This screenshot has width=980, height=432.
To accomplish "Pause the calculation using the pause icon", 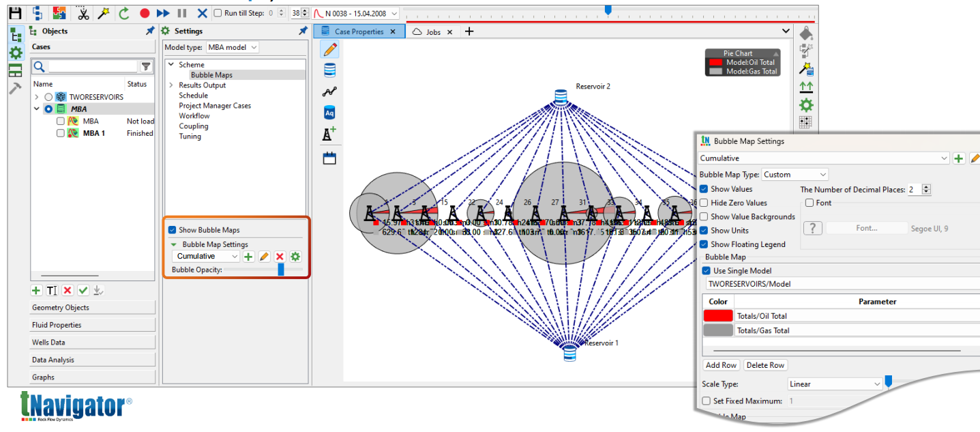I will (x=182, y=13).
